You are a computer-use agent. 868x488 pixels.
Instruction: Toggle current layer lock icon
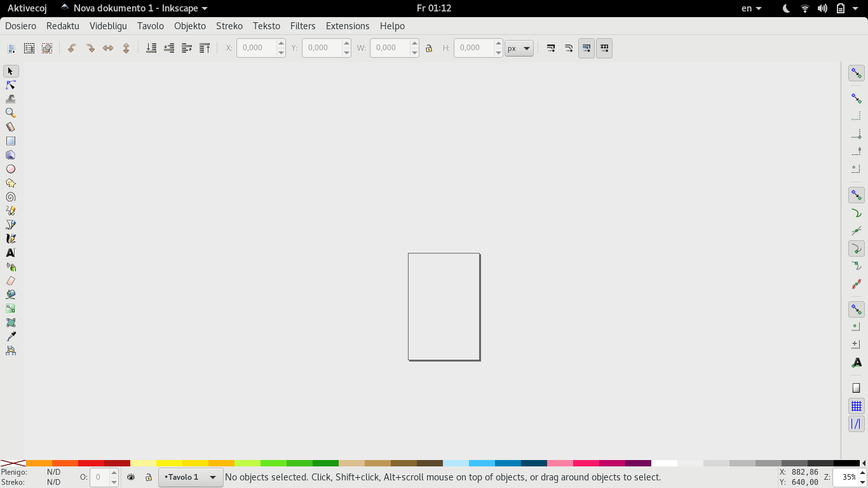148,477
